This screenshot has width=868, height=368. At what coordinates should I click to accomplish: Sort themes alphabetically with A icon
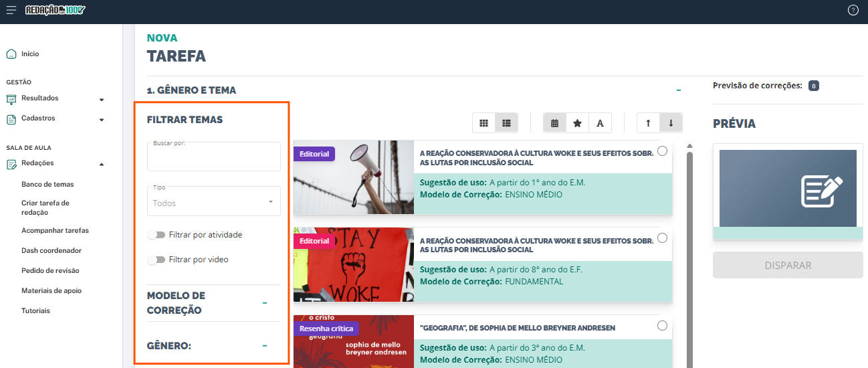600,123
